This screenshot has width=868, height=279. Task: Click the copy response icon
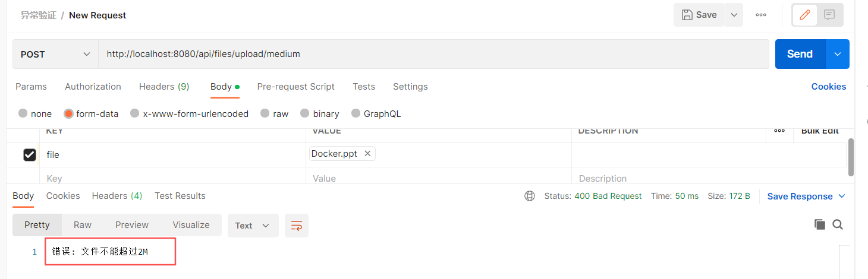pyautogui.click(x=820, y=224)
